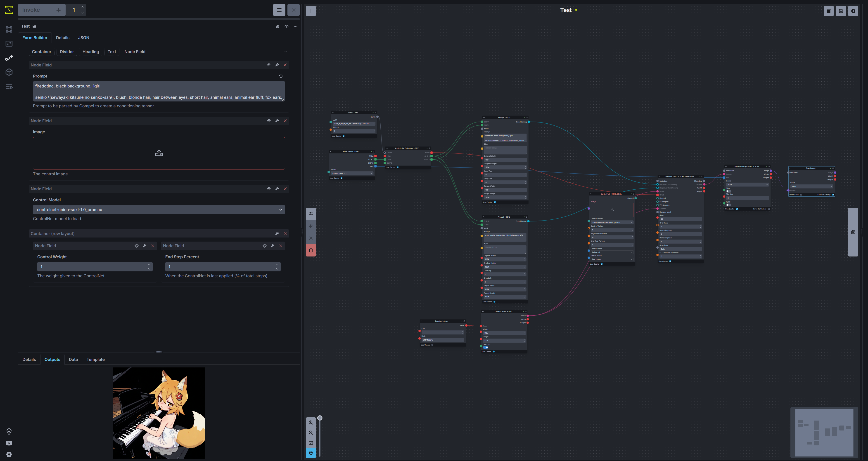Open workflow editor settings gear on canvas

[853, 11]
